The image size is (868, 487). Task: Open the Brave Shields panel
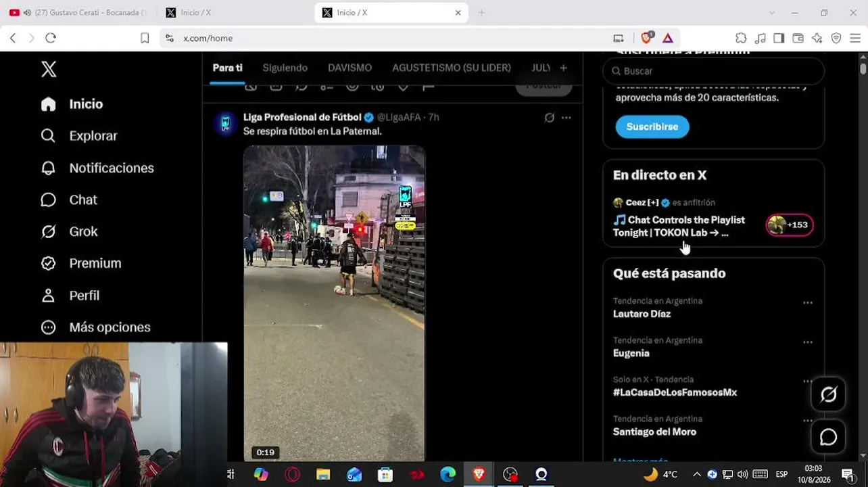tap(647, 39)
